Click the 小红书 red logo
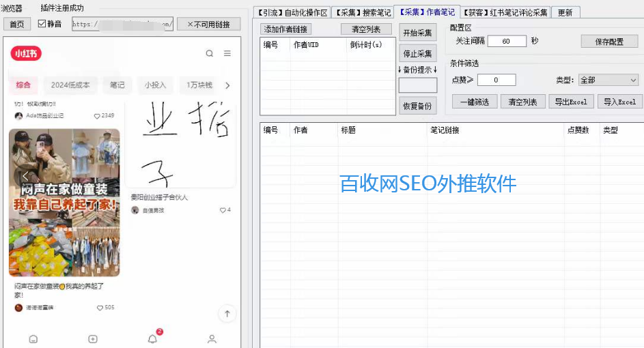Screen dimensions: 644x348 [26, 53]
